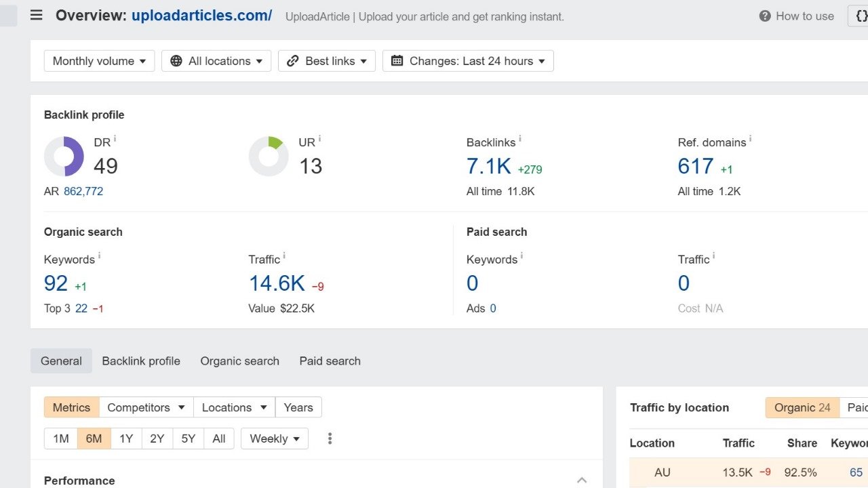Click the Top 3 value 22
Image resolution: width=868 pixels, height=488 pixels.
81,308
